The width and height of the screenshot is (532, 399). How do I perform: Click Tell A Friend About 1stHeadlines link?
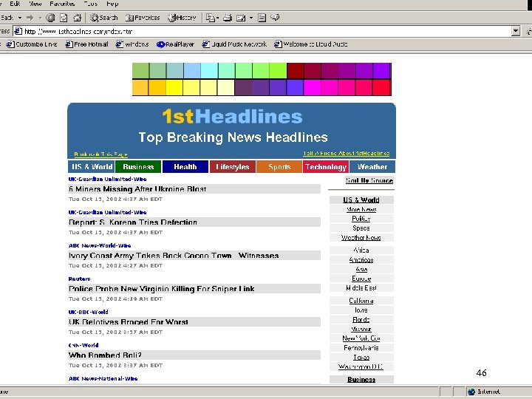point(346,154)
